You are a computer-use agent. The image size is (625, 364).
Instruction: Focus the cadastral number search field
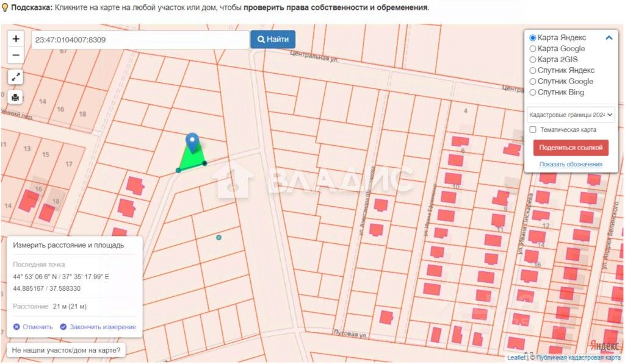point(140,40)
